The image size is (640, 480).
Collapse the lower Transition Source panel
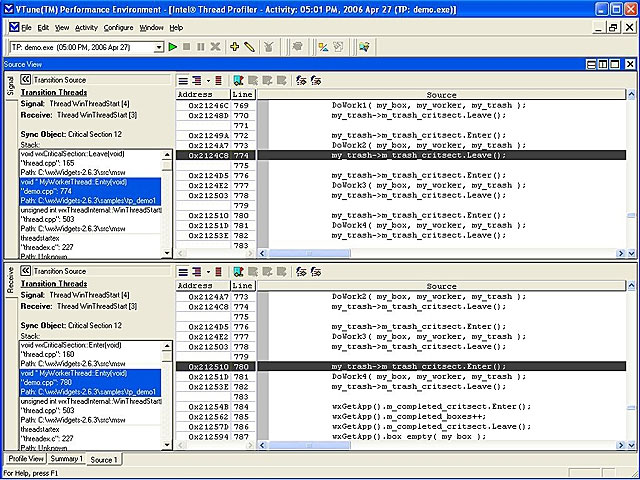(25, 271)
